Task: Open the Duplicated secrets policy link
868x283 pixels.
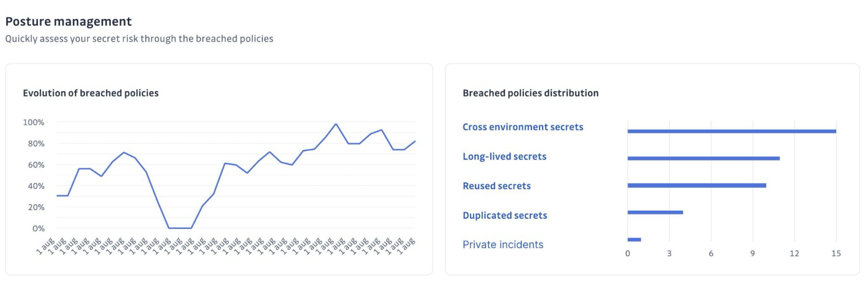Action: click(x=505, y=215)
